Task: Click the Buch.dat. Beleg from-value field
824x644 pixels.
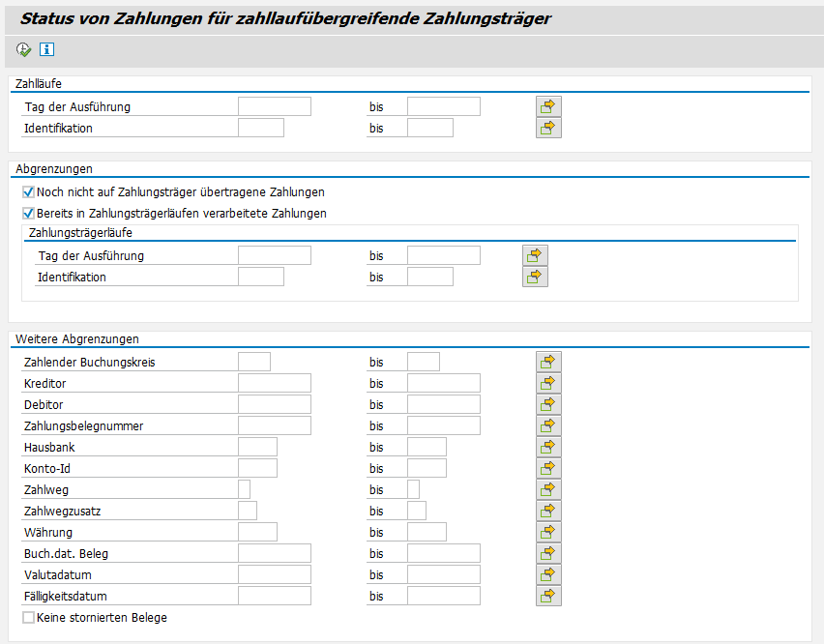Action: point(274,553)
